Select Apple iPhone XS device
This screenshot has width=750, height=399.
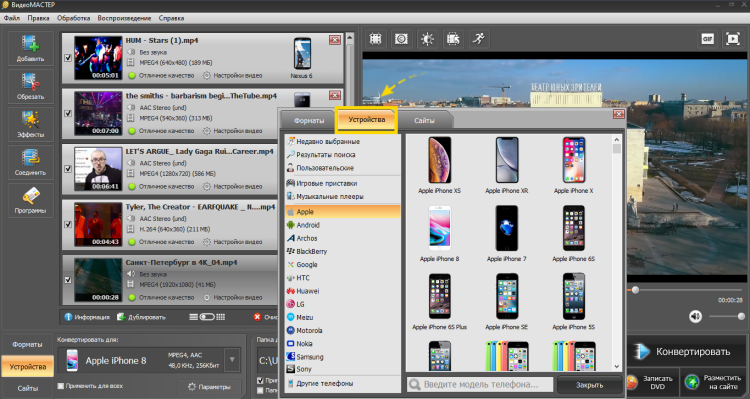coord(440,165)
